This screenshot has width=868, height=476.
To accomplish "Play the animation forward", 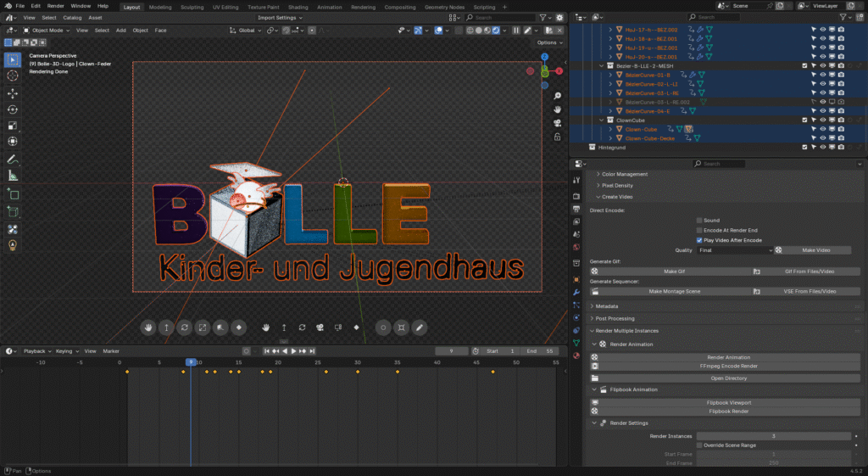I will click(x=293, y=350).
